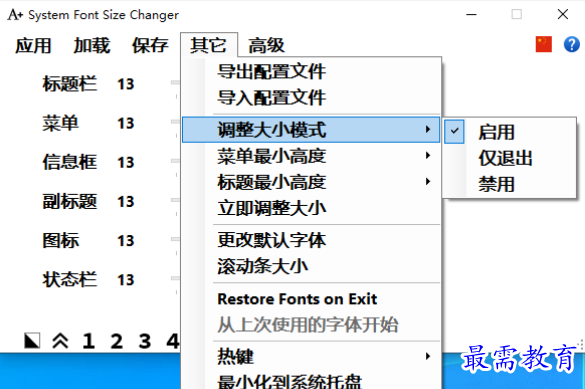Click the 副标题 label

pyautogui.click(x=70, y=201)
